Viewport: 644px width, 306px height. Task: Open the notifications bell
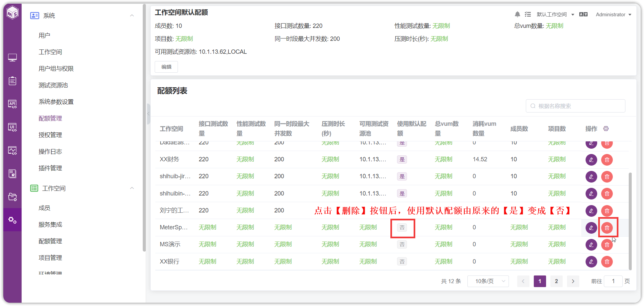point(517,14)
